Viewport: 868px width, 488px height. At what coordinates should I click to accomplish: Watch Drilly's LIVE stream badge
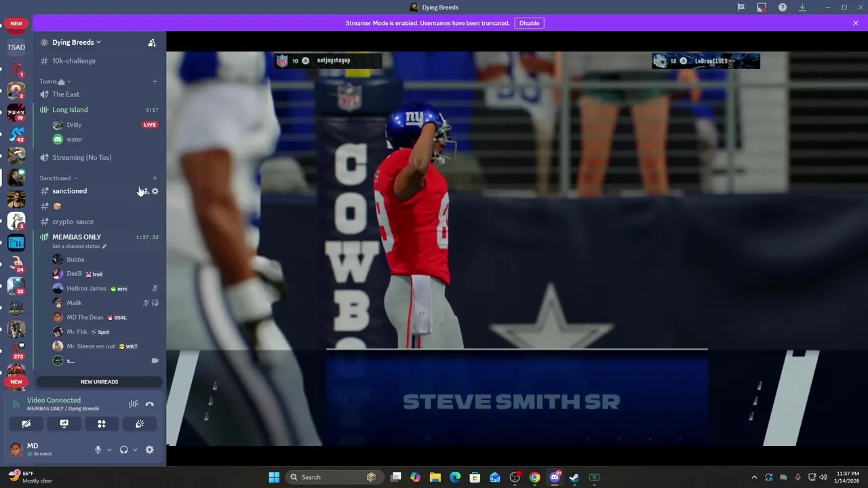pyautogui.click(x=150, y=125)
